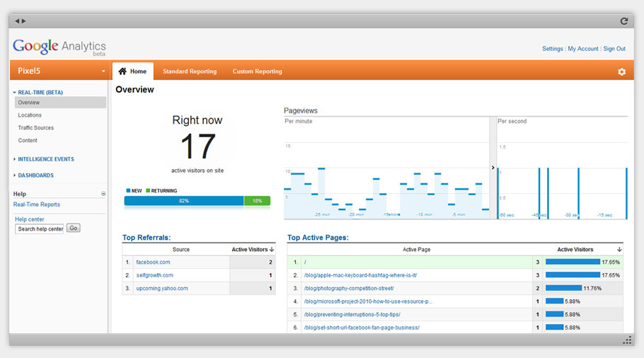The width and height of the screenshot is (644, 358).
Task: Sort Top Referrals by Active Visitors arrow
Action: click(x=272, y=249)
